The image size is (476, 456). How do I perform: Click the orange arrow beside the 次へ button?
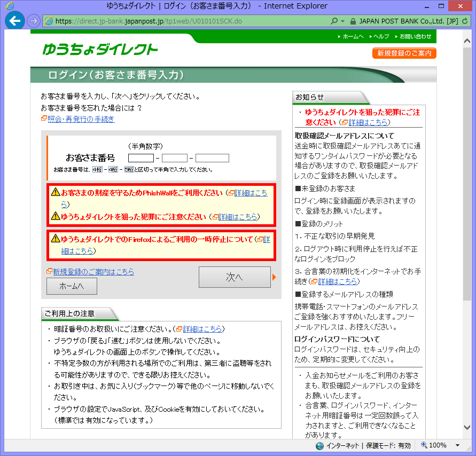274,277
